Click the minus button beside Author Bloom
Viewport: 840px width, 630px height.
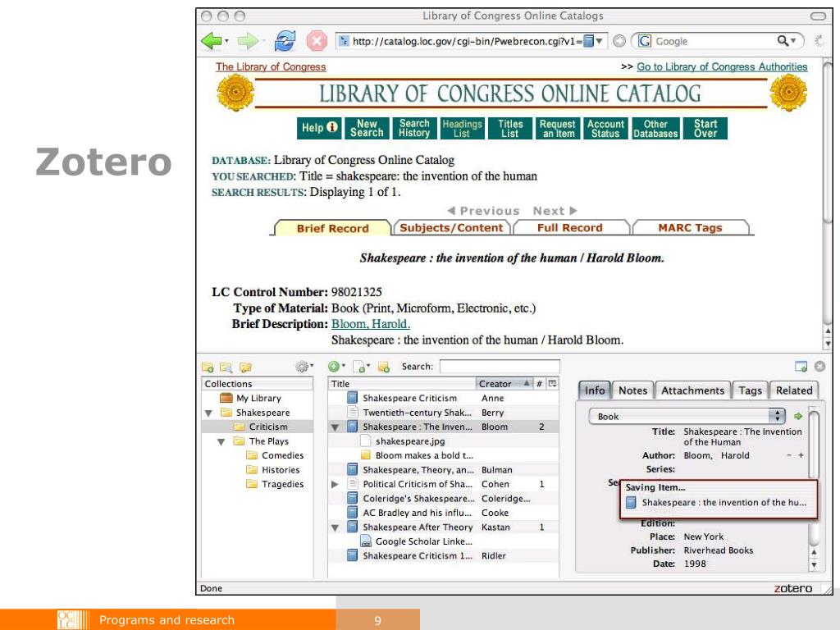point(789,455)
